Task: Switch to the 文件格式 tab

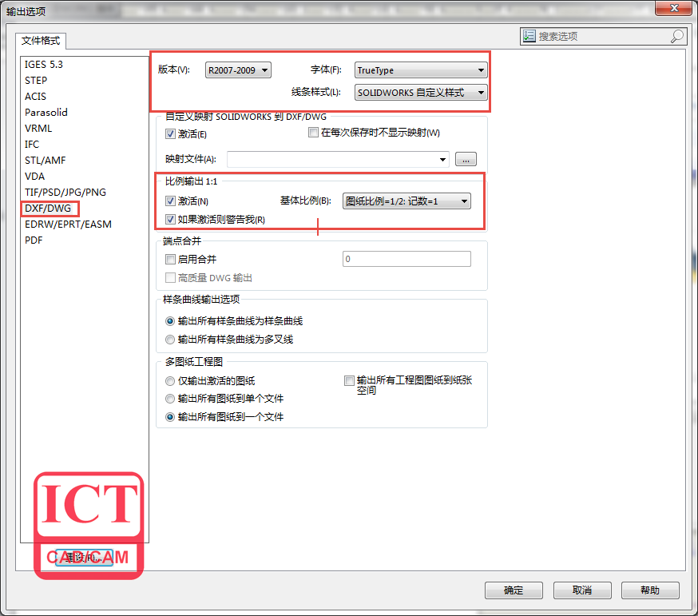Action: click(42, 41)
